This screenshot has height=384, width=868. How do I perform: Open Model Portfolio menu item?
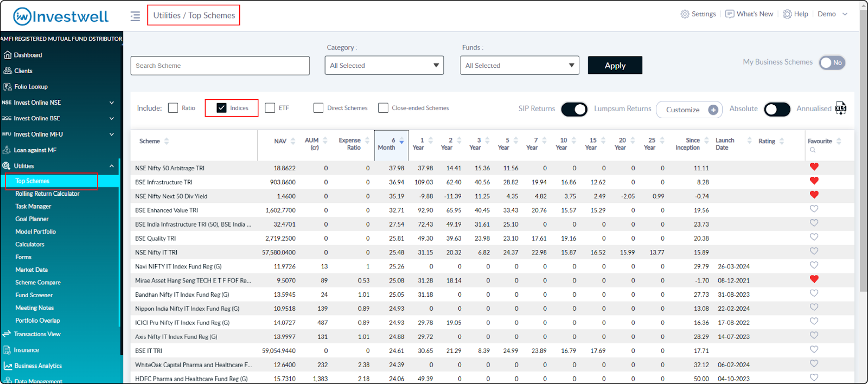click(x=35, y=232)
